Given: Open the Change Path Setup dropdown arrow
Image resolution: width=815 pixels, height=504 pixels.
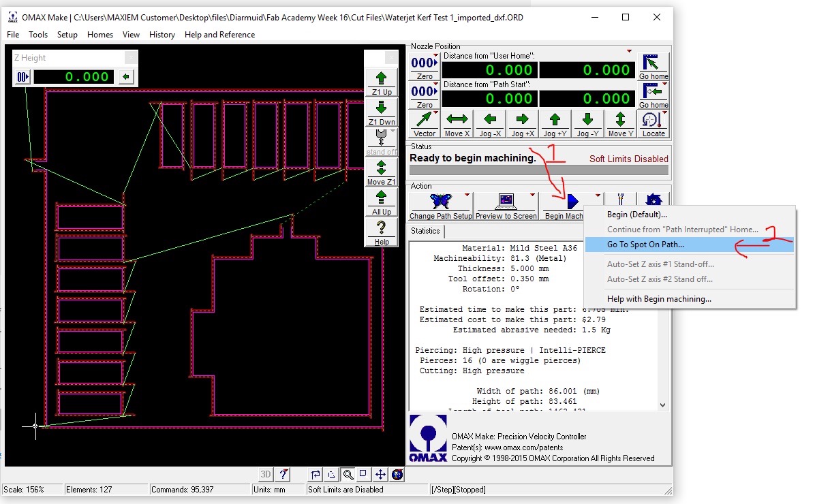Looking at the screenshot, I should point(467,195).
